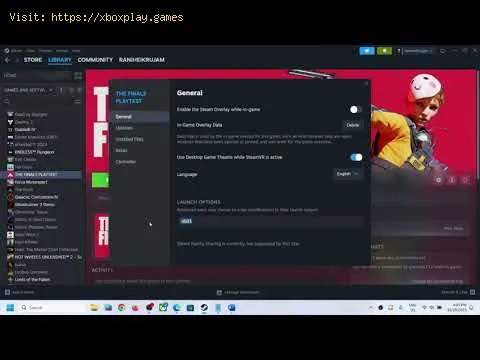This screenshot has width=480, height=360.
Task: Click the green Play button on the game page
Action: coord(100,180)
